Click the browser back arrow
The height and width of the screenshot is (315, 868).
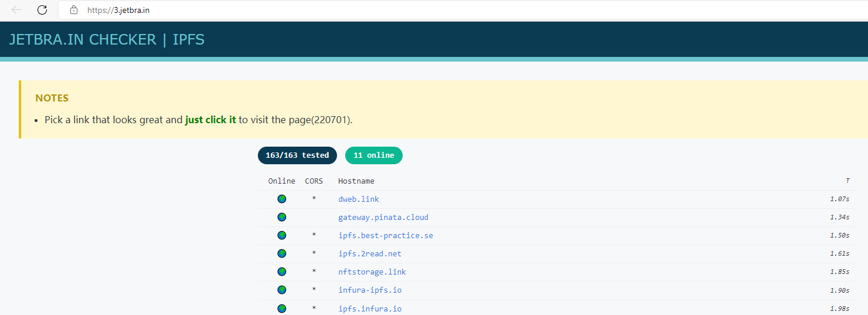[16, 10]
